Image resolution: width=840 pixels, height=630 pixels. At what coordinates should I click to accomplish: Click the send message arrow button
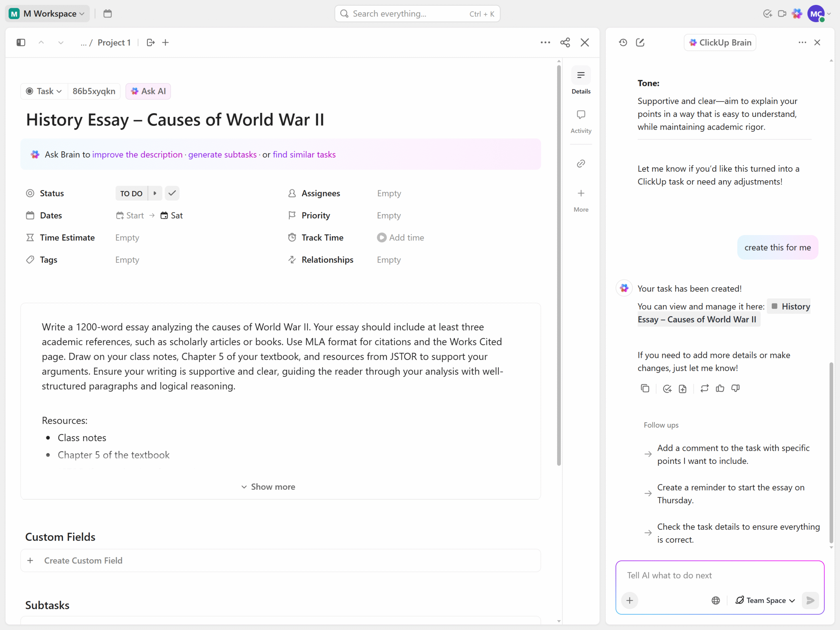pos(810,600)
